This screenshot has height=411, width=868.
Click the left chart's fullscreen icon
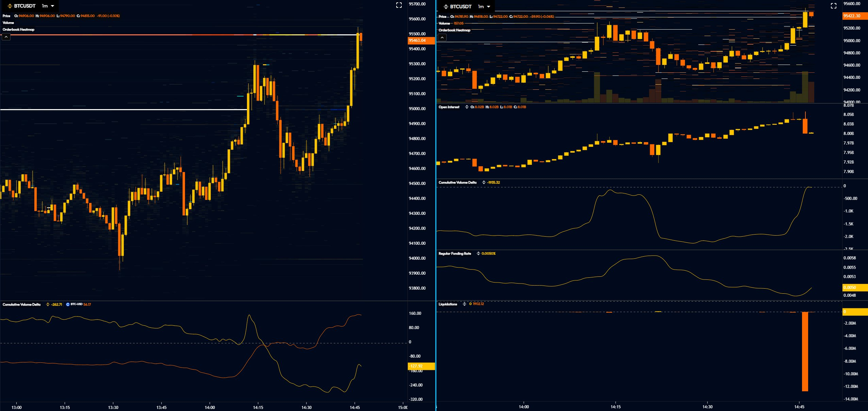pyautogui.click(x=399, y=5)
